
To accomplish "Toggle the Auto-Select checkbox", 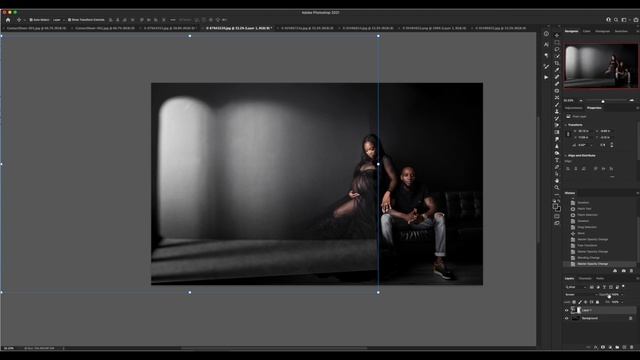I will click(x=31, y=20).
